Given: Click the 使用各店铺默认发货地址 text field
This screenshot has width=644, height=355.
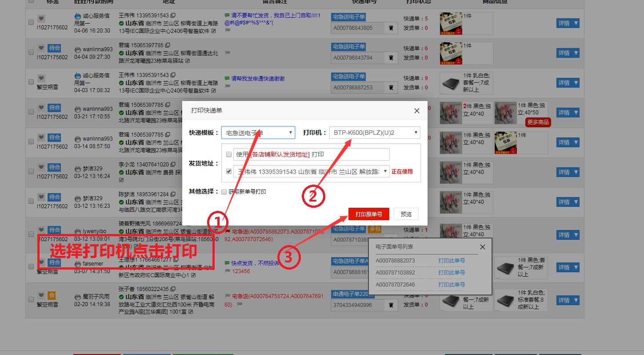Looking at the screenshot, I should [312, 154].
